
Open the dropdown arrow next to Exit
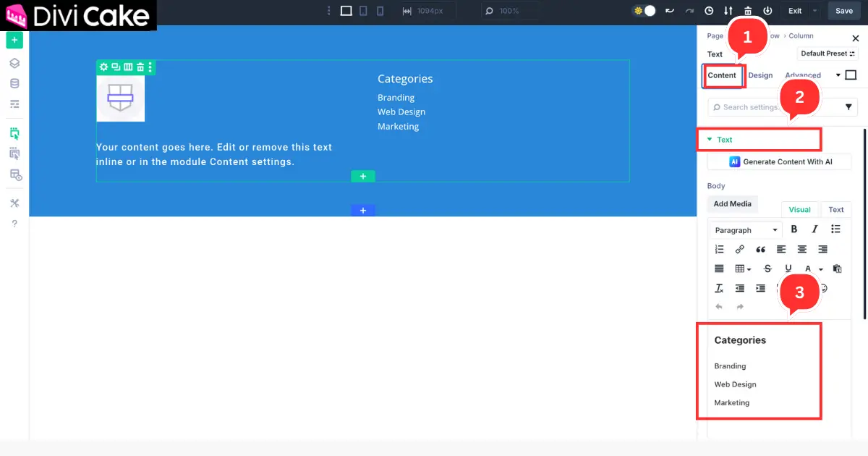815,11
